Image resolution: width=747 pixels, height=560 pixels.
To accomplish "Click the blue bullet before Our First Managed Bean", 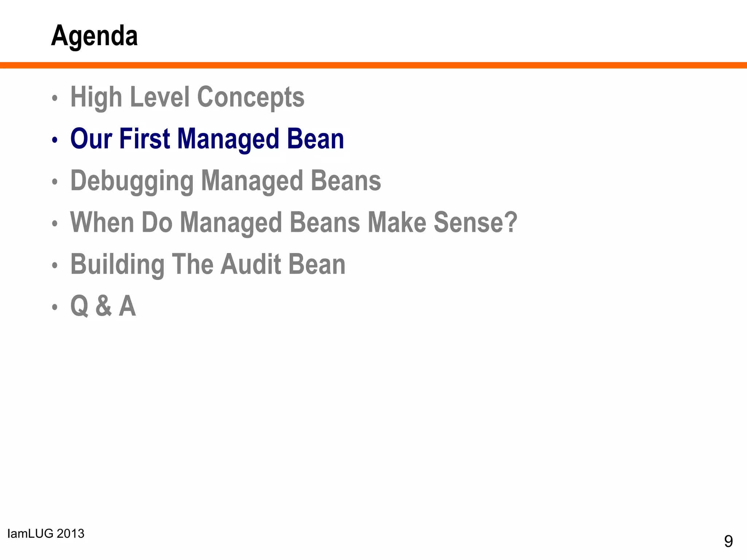I will (x=55, y=140).
